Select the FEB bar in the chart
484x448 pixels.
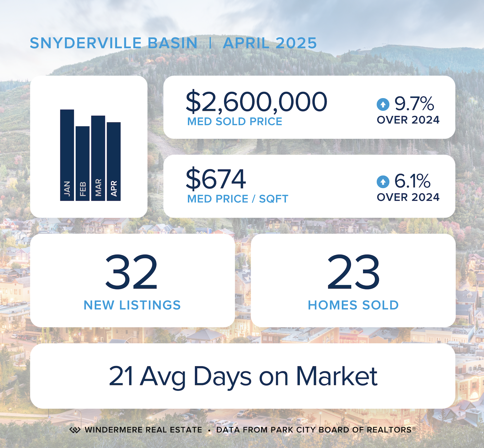(x=82, y=163)
